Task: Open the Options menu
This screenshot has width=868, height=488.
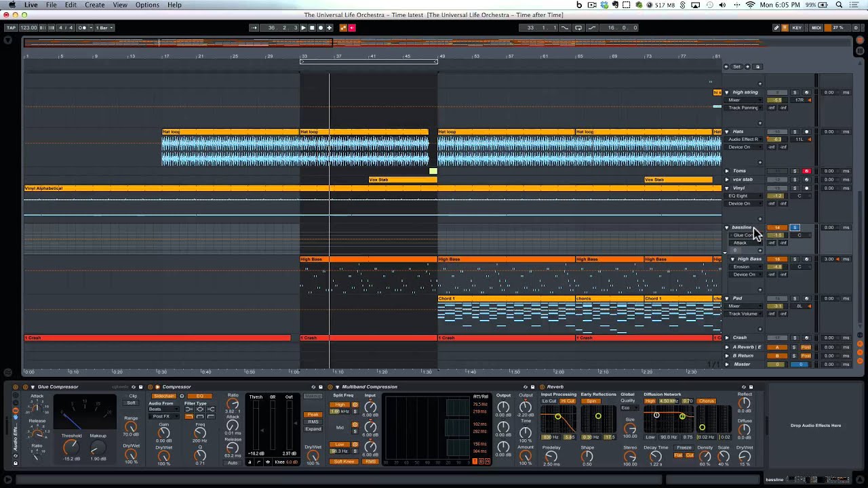Action: point(147,5)
